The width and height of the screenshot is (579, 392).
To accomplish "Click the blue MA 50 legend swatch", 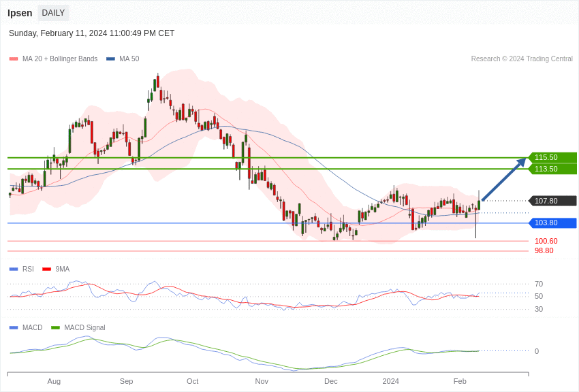I will coord(110,59).
